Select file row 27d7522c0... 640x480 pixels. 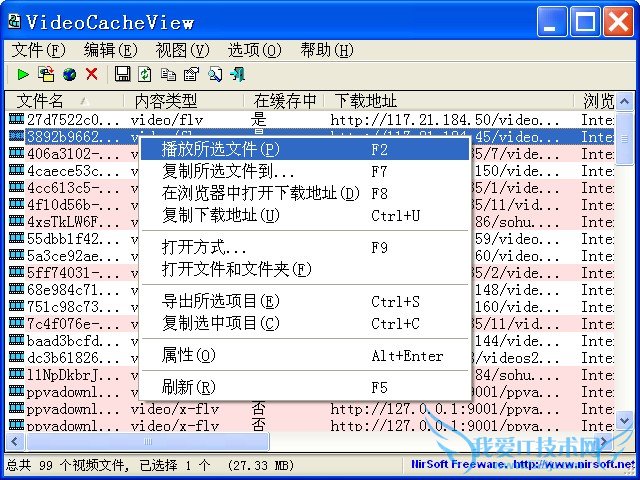(310, 120)
